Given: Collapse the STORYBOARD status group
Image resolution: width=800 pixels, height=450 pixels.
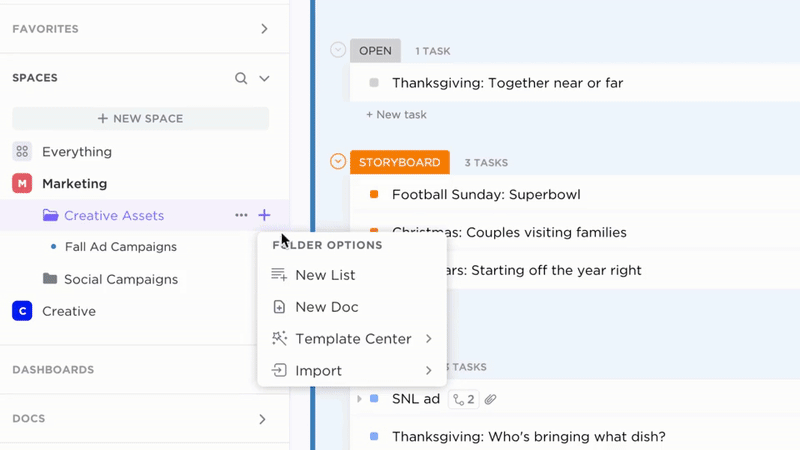Looking at the screenshot, I should click(338, 162).
